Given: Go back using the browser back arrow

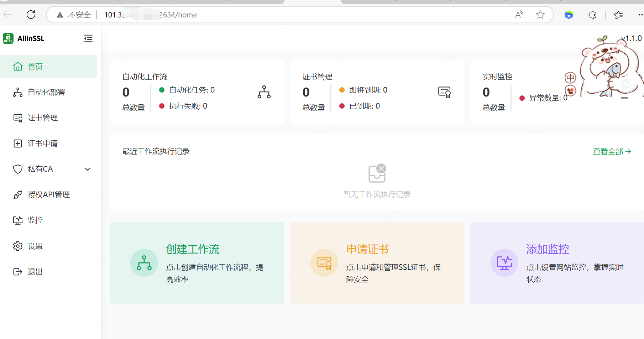Looking at the screenshot, I should pyautogui.click(x=7, y=15).
